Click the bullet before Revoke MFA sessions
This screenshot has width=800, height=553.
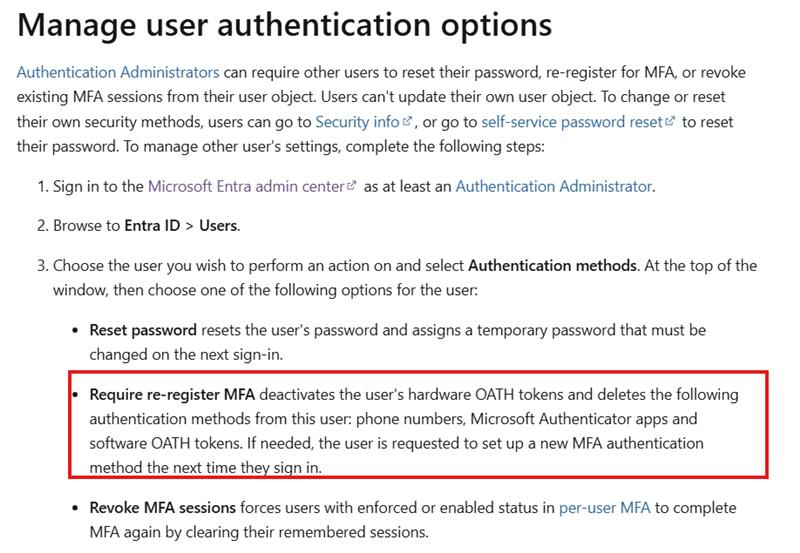(76, 508)
